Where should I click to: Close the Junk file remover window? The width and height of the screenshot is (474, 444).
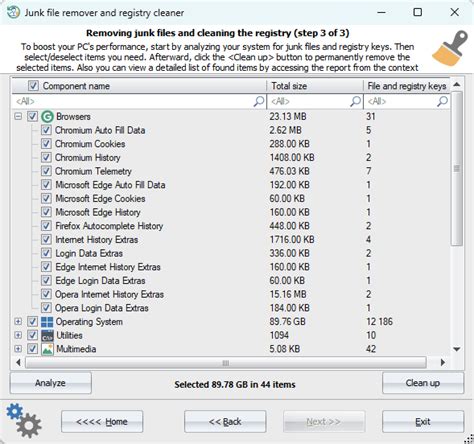(x=454, y=12)
